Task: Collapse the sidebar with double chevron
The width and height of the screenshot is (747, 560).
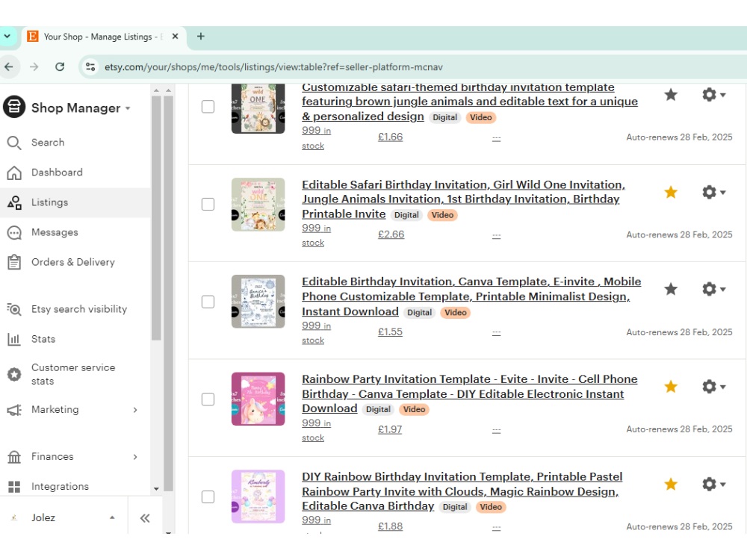Action: 145,518
